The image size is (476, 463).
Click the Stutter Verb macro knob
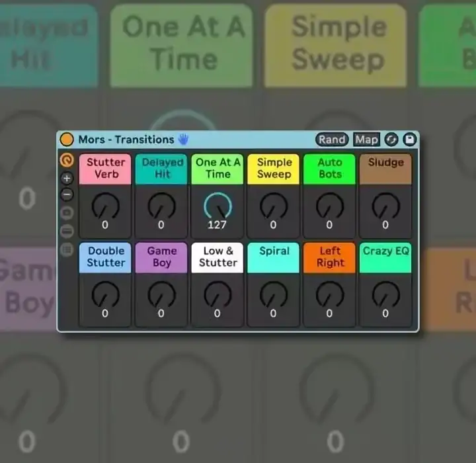click(105, 206)
